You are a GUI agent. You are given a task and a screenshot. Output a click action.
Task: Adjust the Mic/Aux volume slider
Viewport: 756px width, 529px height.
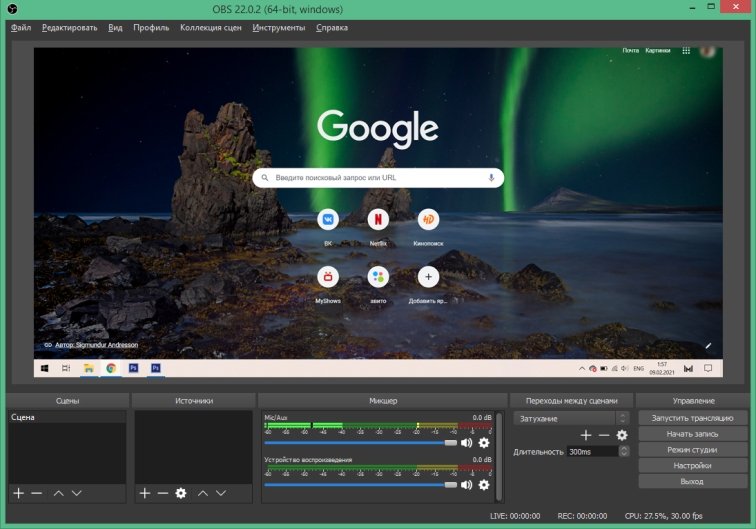[x=451, y=442]
